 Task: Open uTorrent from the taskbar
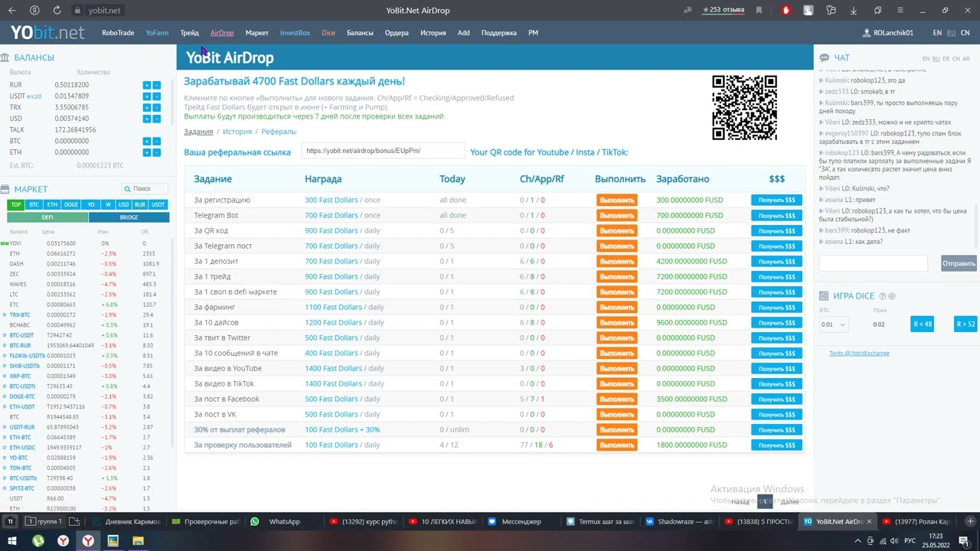tap(38, 540)
